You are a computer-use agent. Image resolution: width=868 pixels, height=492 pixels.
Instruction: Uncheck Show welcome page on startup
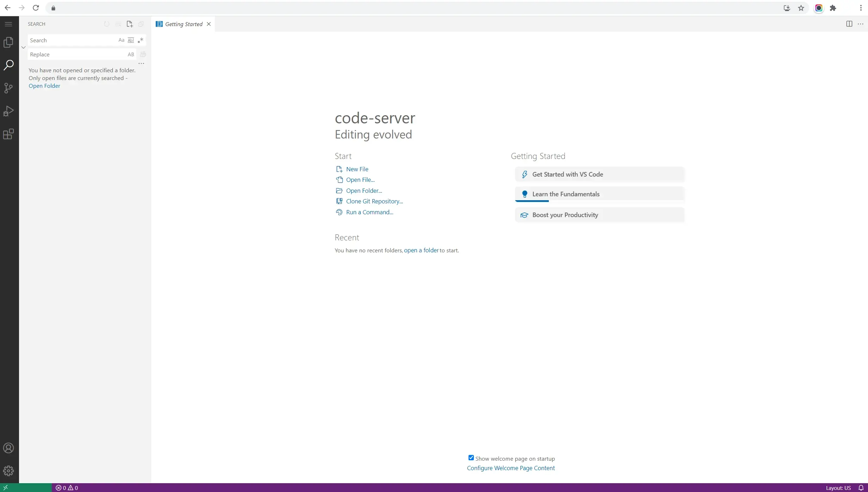tap(471, 458)
